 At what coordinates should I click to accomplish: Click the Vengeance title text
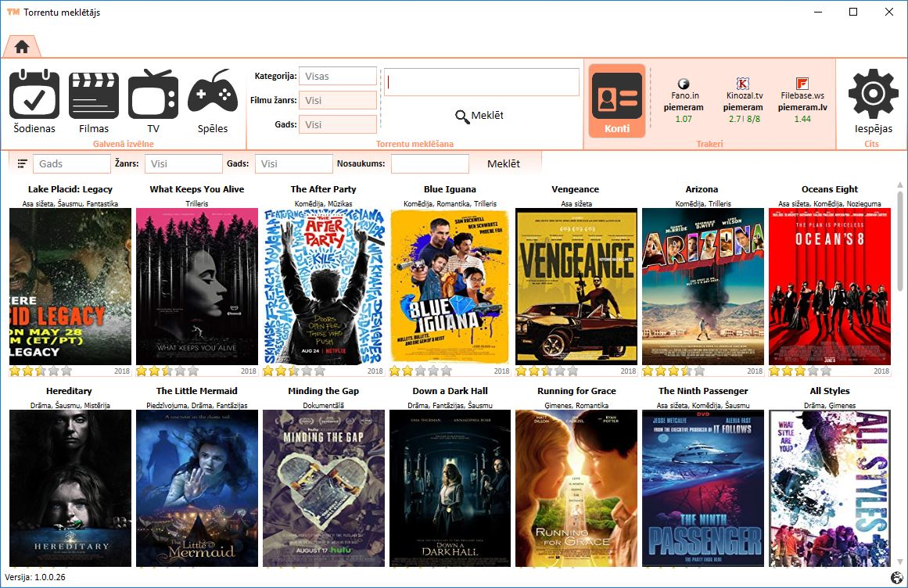pyautogui.click(x=575, y=189)
